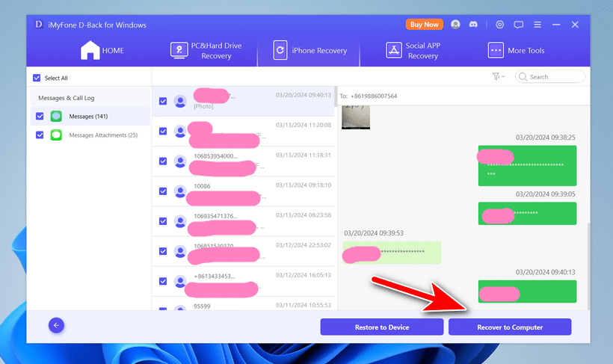This screenshot has width=613, height=364.
Task: Click inside the Search field
Action: [555, 77]
